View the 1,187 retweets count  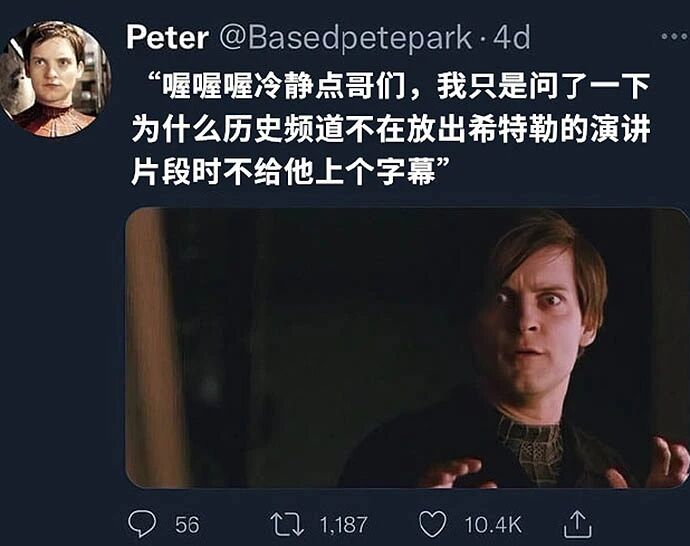343,525
